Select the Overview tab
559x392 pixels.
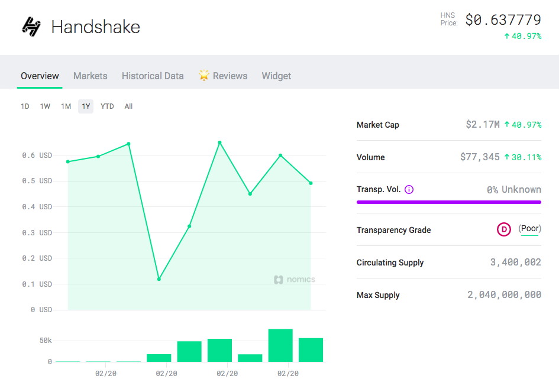[40, 76]
